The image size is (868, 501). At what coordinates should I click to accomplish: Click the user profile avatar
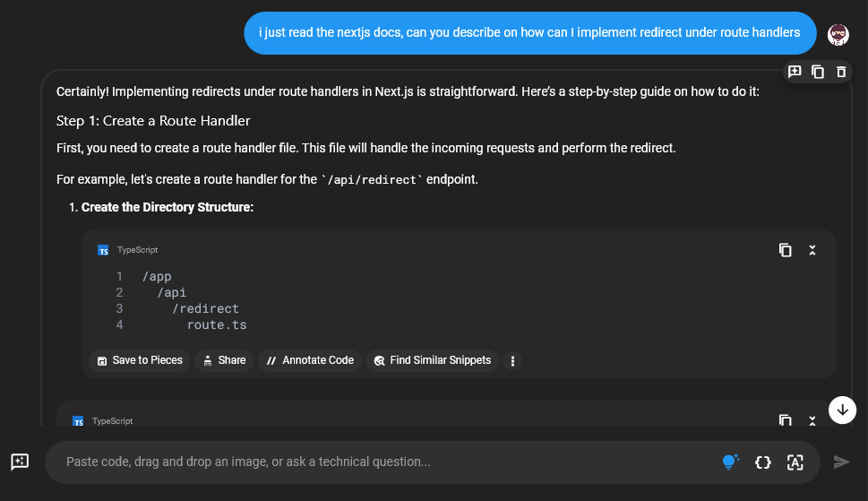pyautogui.click(x=838, y=34)
